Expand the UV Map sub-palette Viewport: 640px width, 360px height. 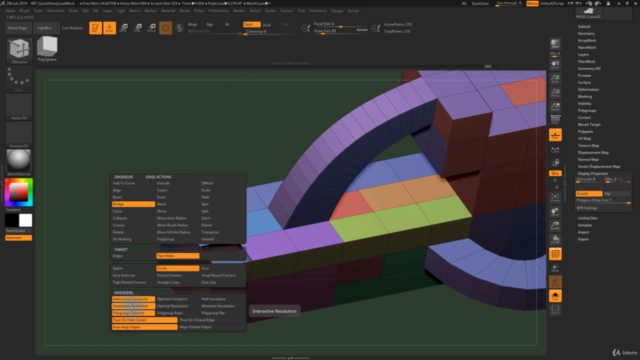pyautogui.click(x=584, y=138)
